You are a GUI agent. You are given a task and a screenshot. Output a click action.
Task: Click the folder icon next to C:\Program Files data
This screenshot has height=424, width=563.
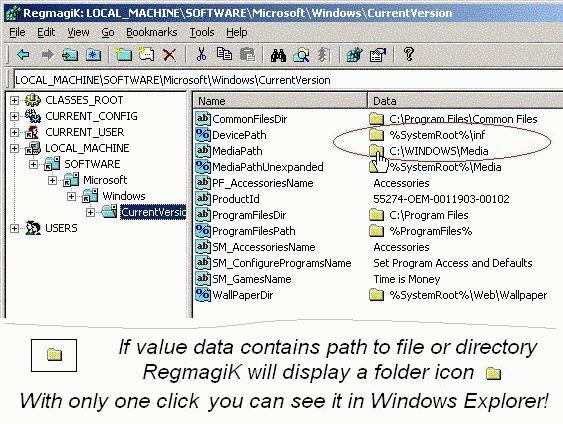point(376,215)
